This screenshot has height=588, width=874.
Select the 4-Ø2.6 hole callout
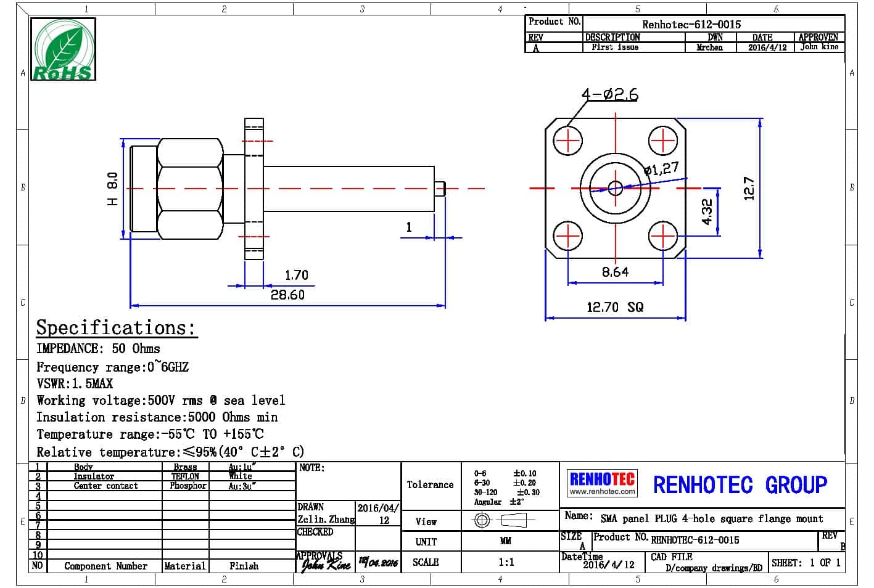pyautogui.click(x=609, y=94)
